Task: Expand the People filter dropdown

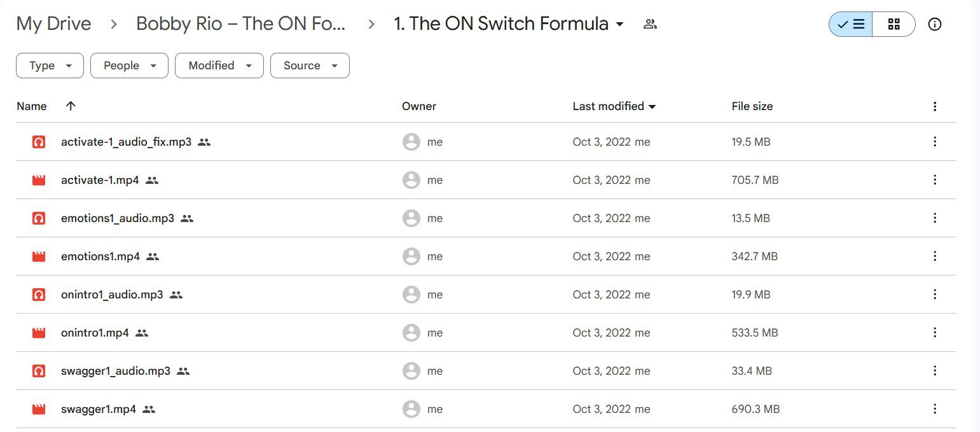Action: (129, 66)
